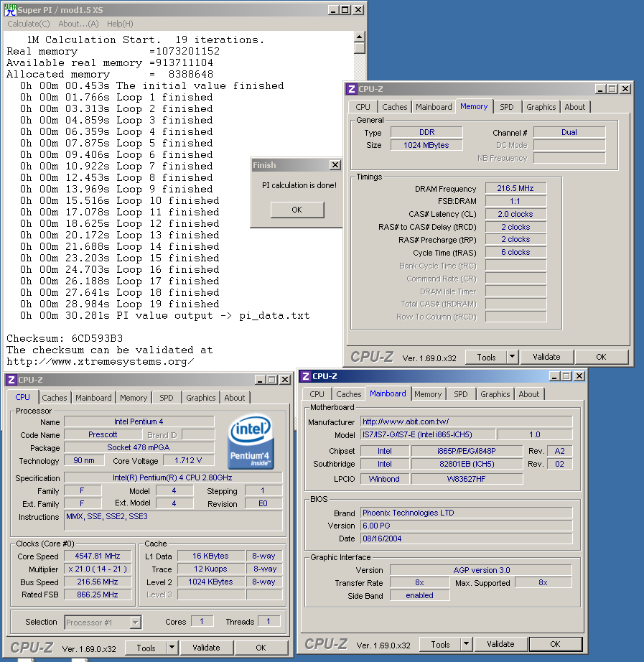Switch to SPD tab in Mainboard window
Screen dimensions: 644x662
coord(461,394)
